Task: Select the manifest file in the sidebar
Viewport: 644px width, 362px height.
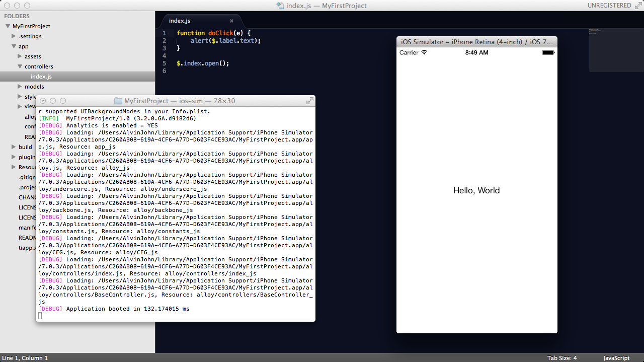Action: [x=27, y=228]
